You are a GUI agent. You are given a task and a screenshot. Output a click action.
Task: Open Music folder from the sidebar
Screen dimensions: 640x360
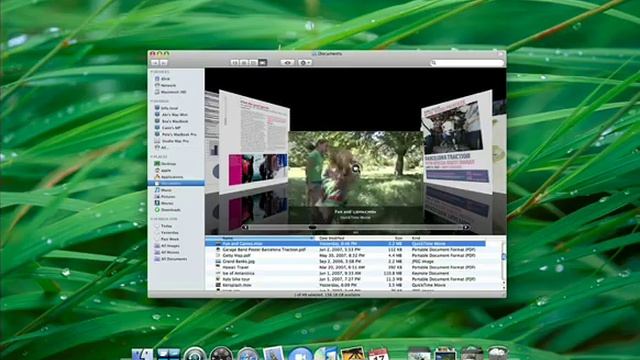click(163, 190)
